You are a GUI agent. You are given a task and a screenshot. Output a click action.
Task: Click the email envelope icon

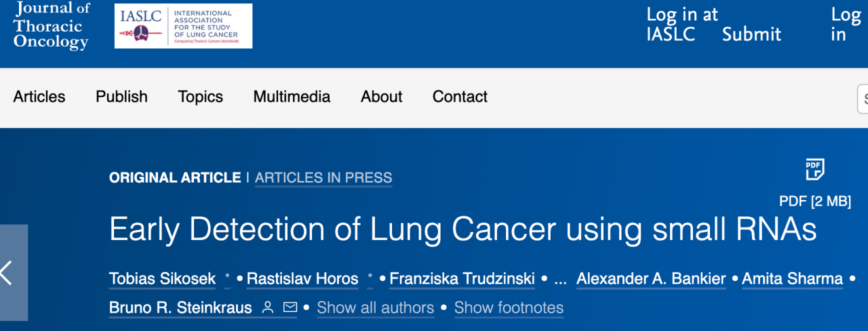tap(290, 308)
